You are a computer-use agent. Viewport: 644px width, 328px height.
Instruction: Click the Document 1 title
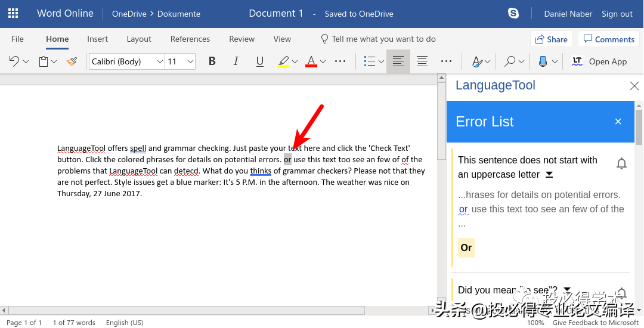[x=276, y=14]
